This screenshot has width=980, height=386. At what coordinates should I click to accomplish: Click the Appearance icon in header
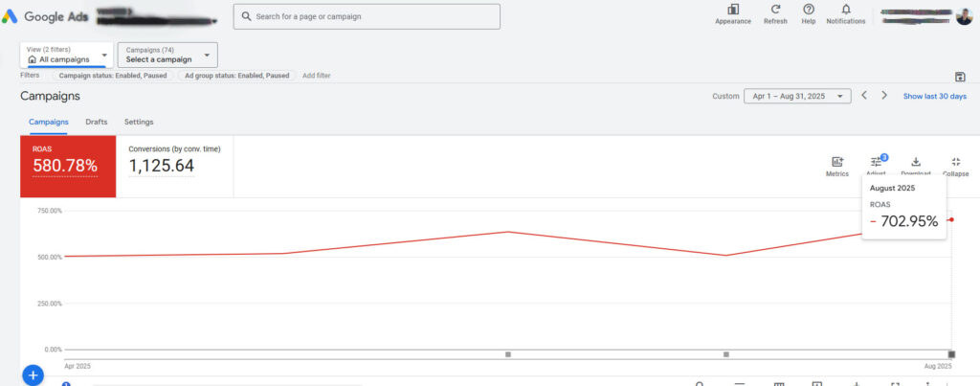click(733, 11)
